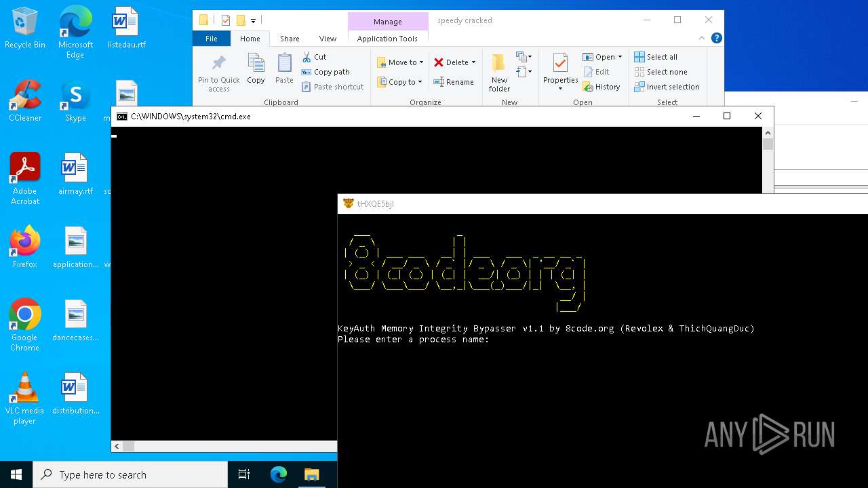Click the taskbar search box

coord(130,474)
